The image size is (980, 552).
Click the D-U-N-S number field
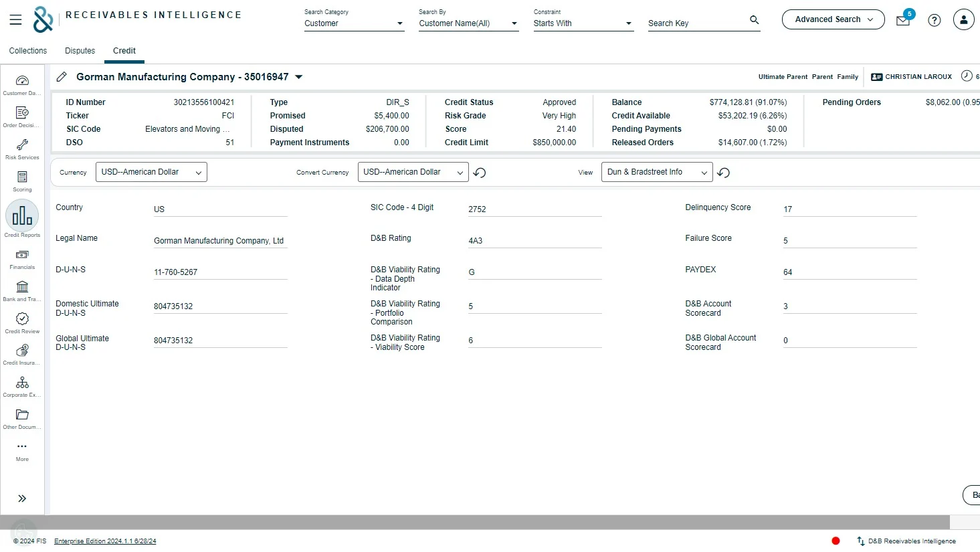coord(220,272)
